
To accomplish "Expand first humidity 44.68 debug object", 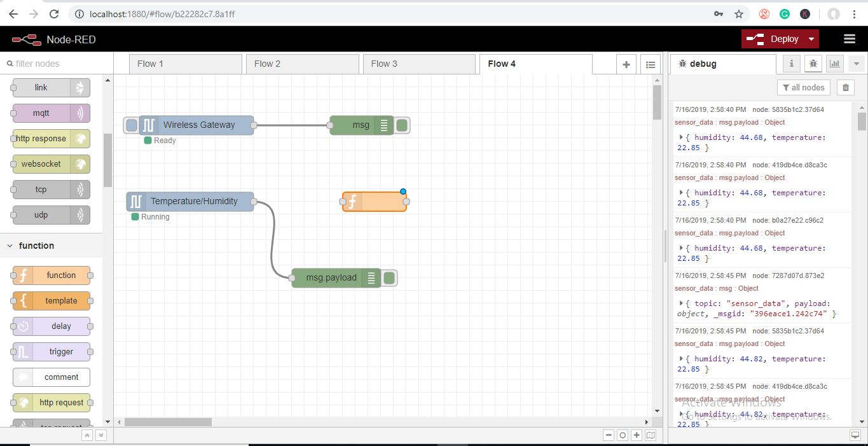I will pos(681,137).
